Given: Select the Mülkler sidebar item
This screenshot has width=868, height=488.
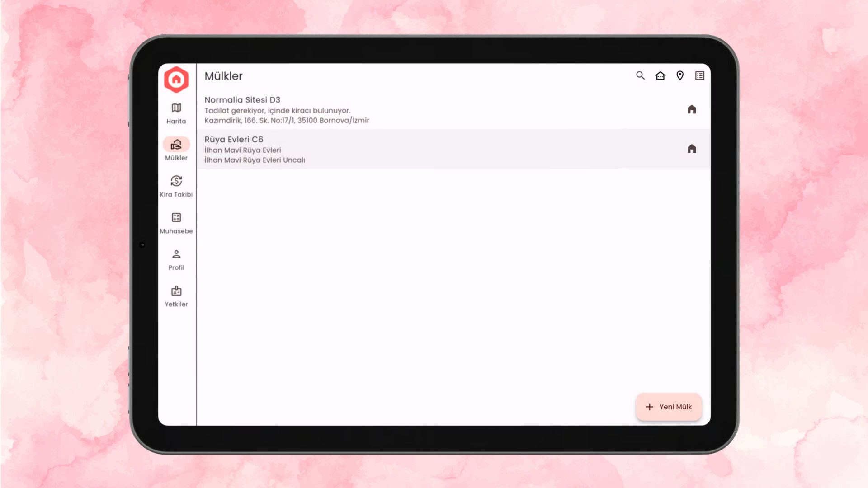Looking at the screenshot, I should pos(176,150).
